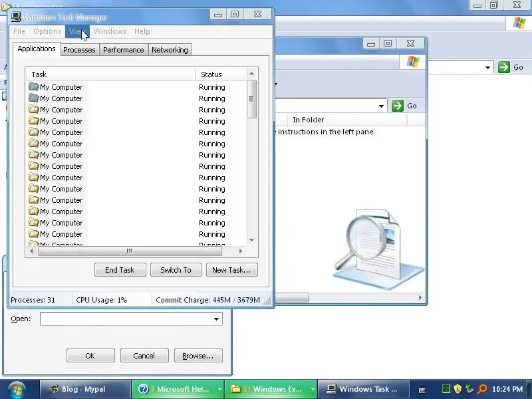Screen dimensions: 532x399
Task: Click Browse... in the Run dialog
Action: (198, 356)
